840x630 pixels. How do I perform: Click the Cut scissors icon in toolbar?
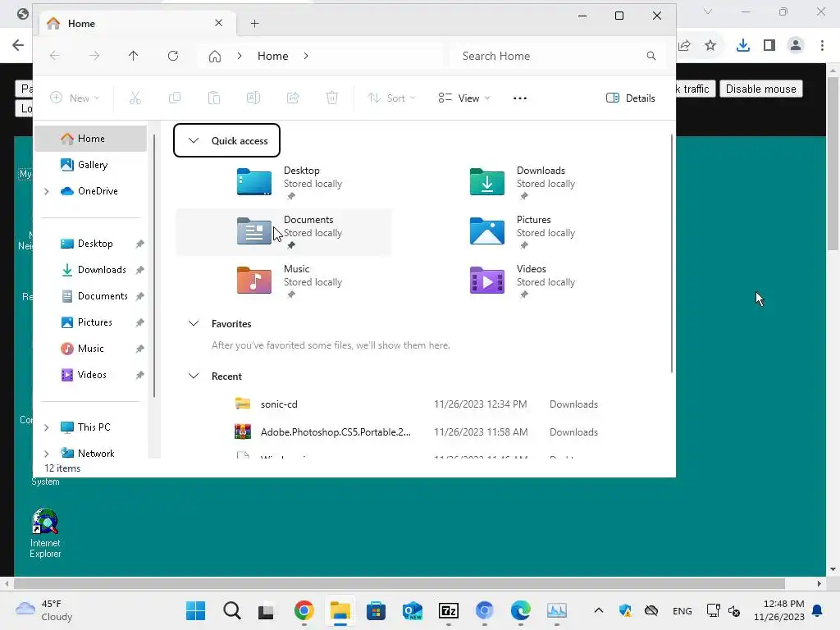point(135,98)
